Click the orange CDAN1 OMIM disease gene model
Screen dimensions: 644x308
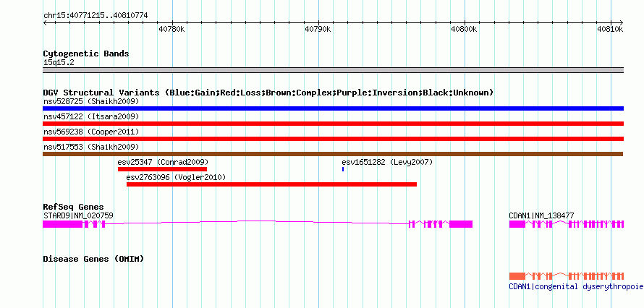click(567, 276)
